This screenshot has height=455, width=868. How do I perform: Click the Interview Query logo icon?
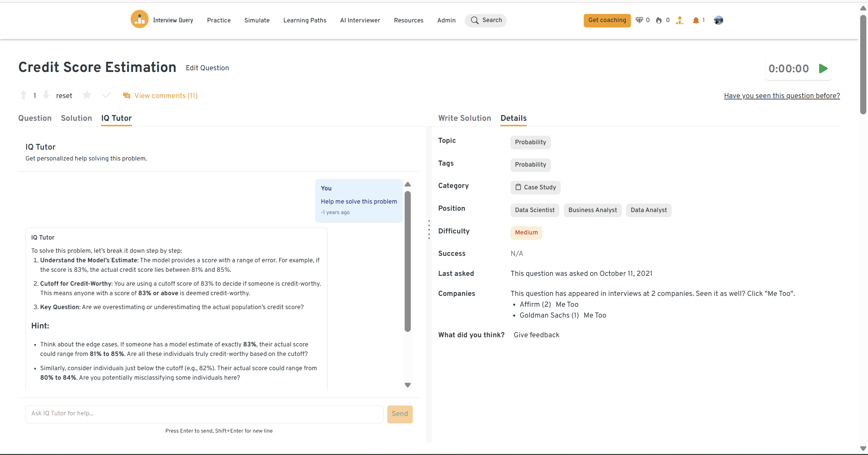click(139, 20)
